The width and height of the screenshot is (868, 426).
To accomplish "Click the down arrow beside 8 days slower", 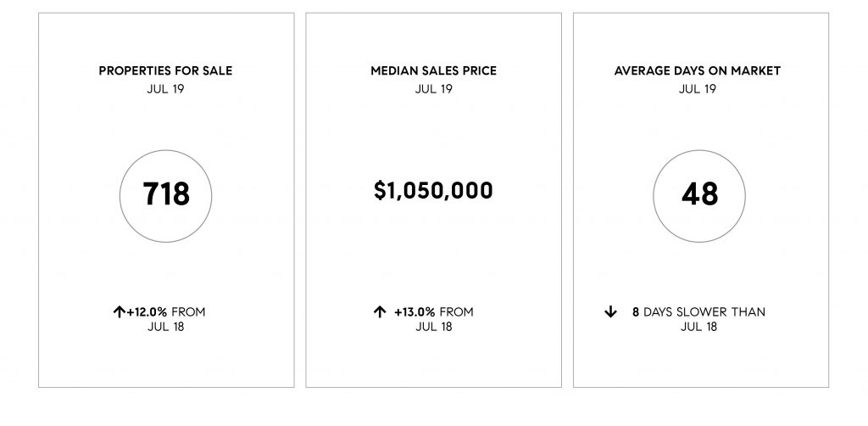I will [610, 312].
